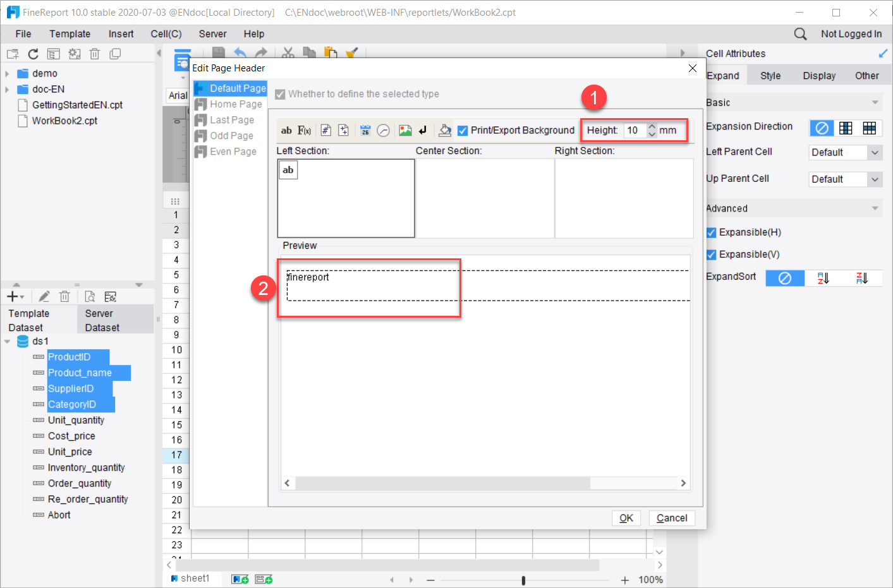Click the insert page number icon
The width and height of the screenshot is (893, 588).
(x=325, y=130)
